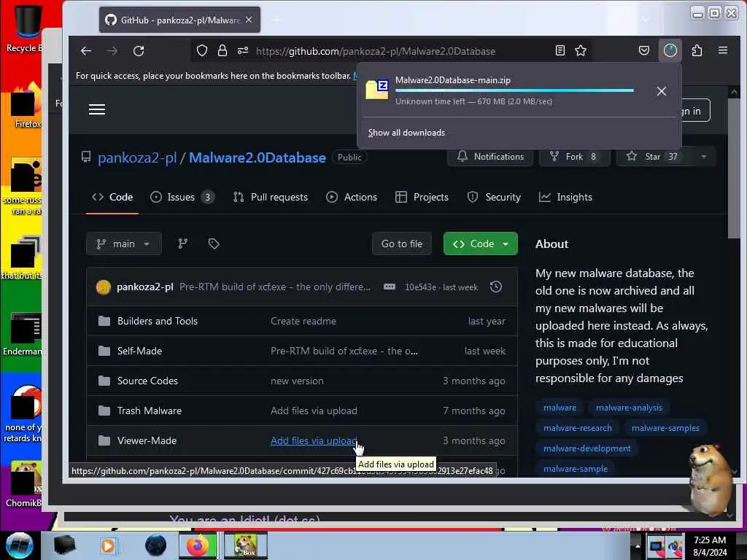Image resolution: width=747 pixels, height=560 pixels.
Task: Expand the Star list dropdown arrow
Action: coord(704,157)
